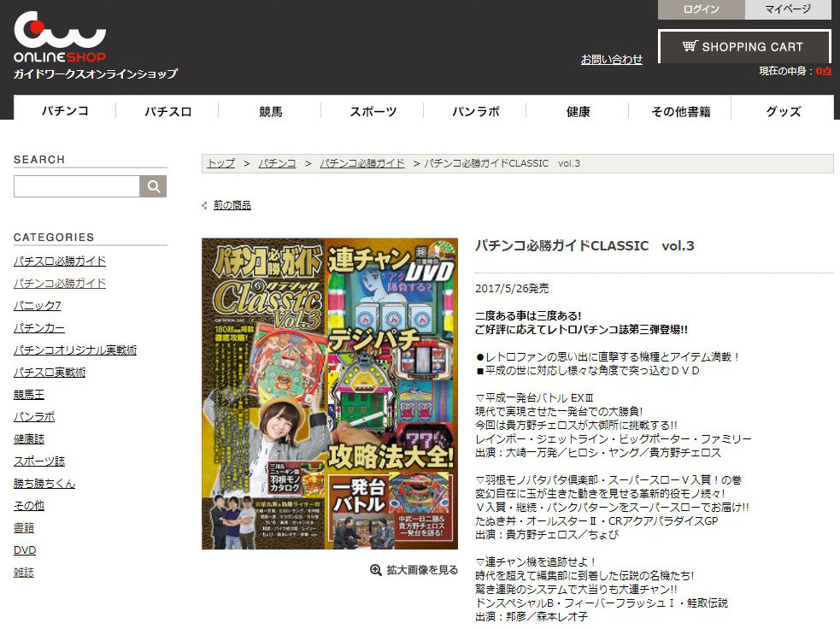Click the SEARCH heading text
Screen dimensions: 840x629
(39, 160)
